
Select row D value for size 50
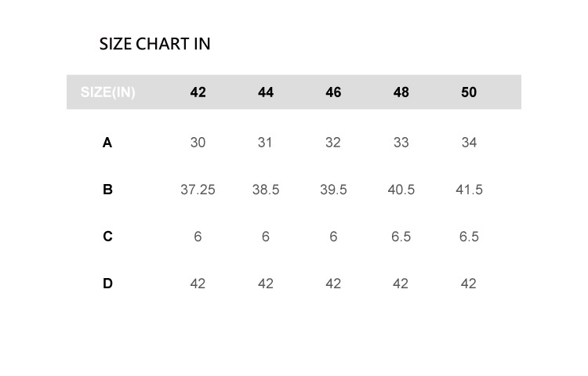pyautogui.click(x=469, y=284)
